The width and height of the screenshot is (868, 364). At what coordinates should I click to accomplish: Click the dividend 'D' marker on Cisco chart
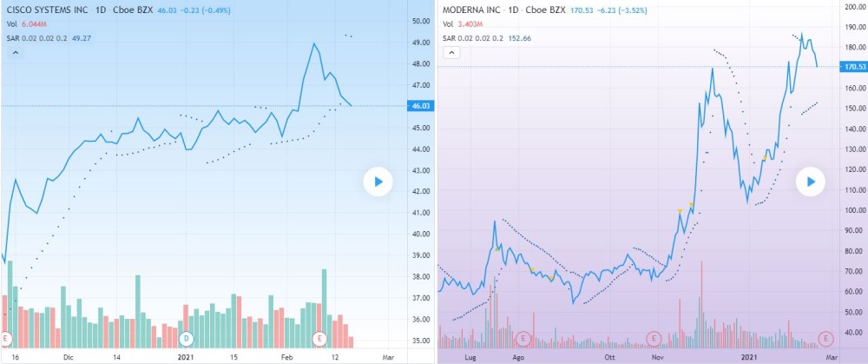tap(184, 336)
